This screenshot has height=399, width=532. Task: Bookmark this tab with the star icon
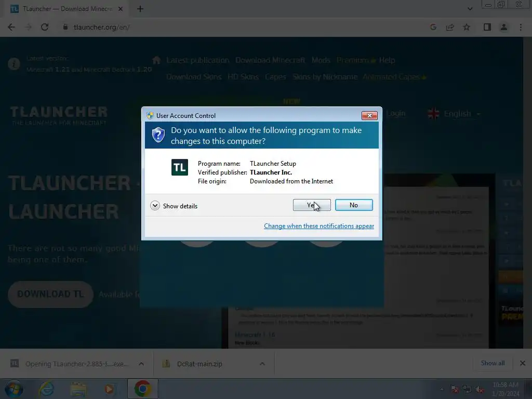(x=467, y=27)
